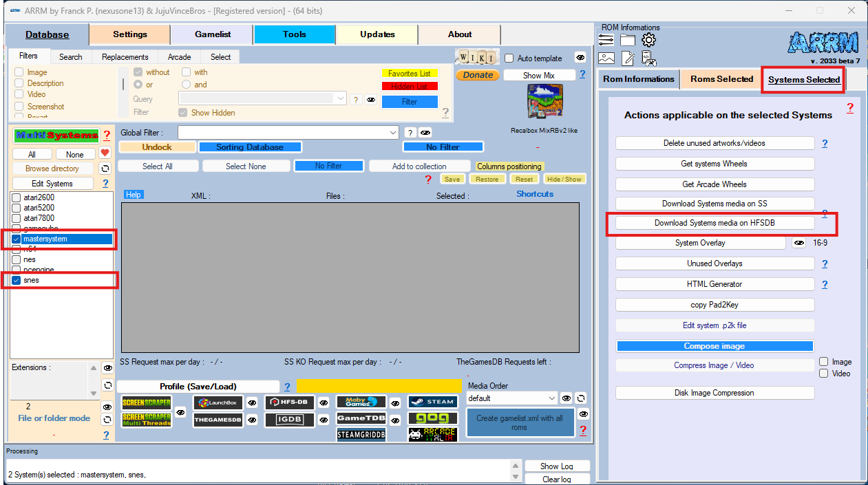This screenshot has width=868, height=485.
Task: Click the gamepad script icon in ROM Informations
Action: pyautogui.click(x=648, y=58)
